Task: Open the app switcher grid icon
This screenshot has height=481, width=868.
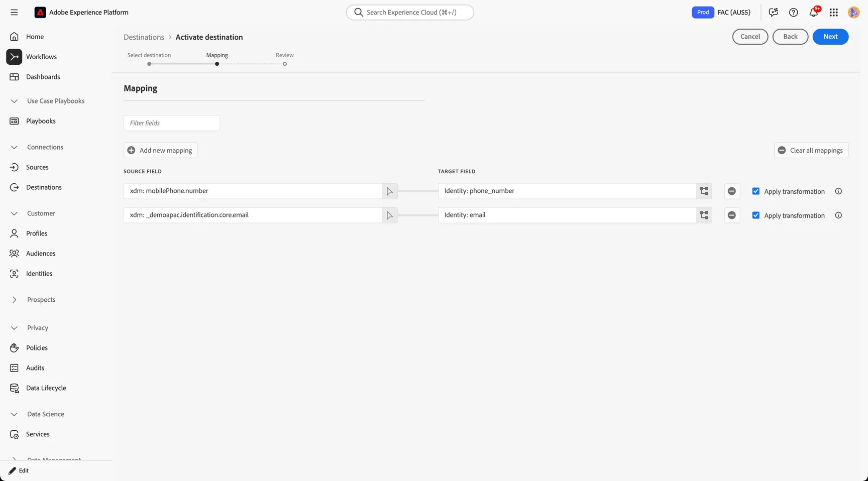Action: 833,12
